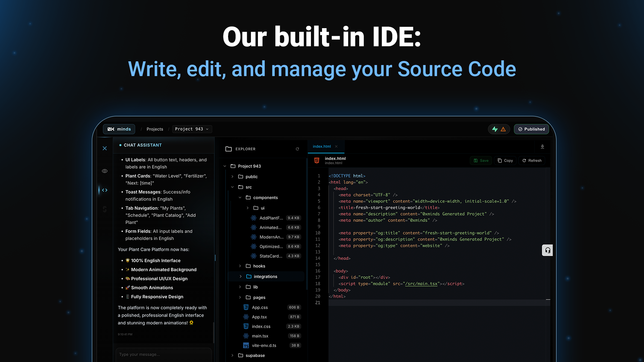Screen dimensions: 644x362
Task: Toggle the preview eye icon in the sidebar
Action: click(x=105, y=171)
